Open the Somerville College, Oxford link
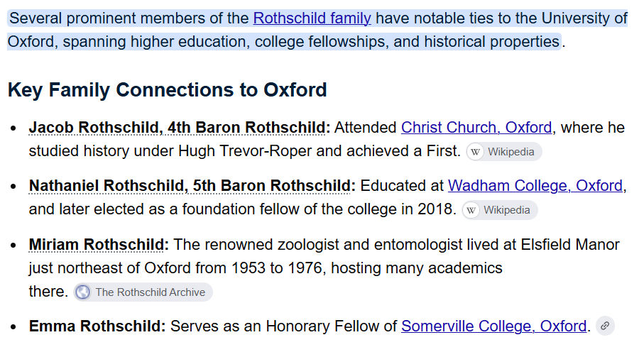644x352 pixels. 493,326
